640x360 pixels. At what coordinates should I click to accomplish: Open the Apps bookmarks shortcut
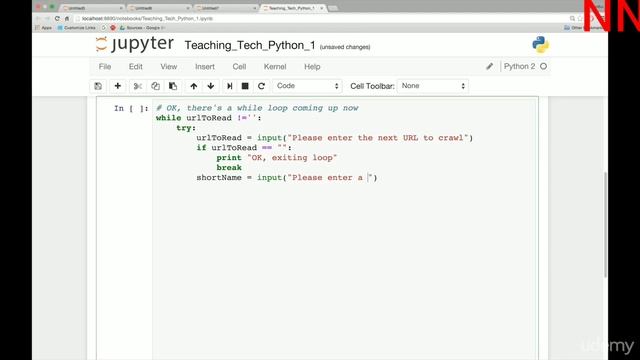coord(43,28)
